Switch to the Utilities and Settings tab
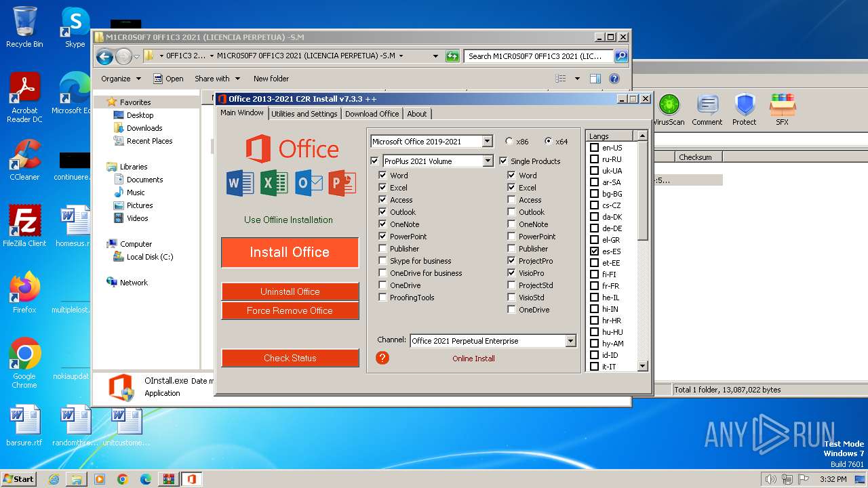Image resolution: width=868 pixels, height=488 pixels. pyautogui.click(x=304, y=114)
